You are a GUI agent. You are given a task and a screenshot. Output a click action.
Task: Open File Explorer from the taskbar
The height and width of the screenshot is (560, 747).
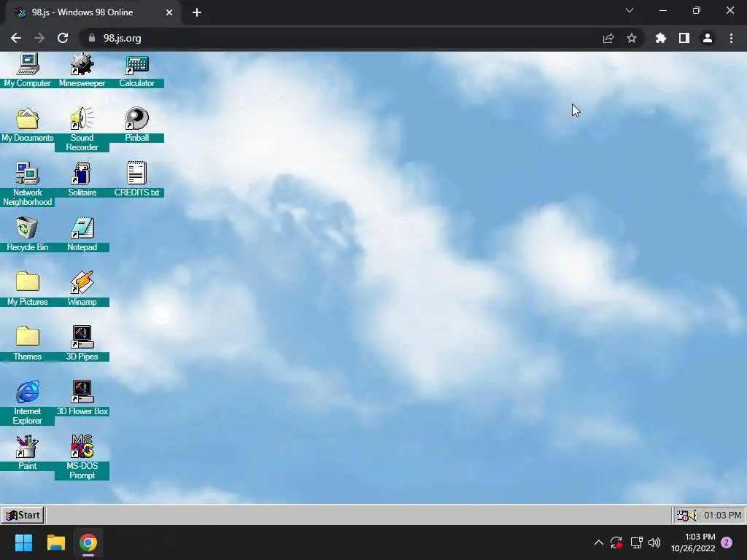(55, 542)
